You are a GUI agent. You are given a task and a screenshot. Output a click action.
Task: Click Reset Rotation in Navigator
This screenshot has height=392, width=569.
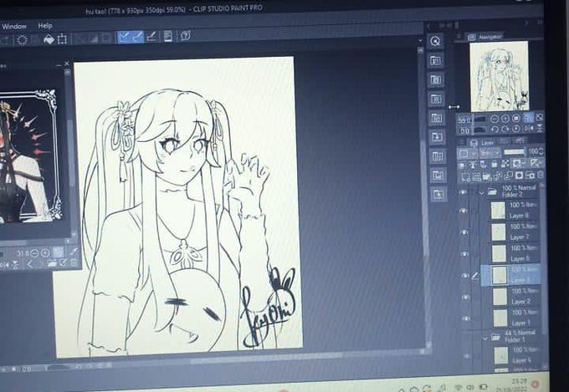[x=516, y=129]
